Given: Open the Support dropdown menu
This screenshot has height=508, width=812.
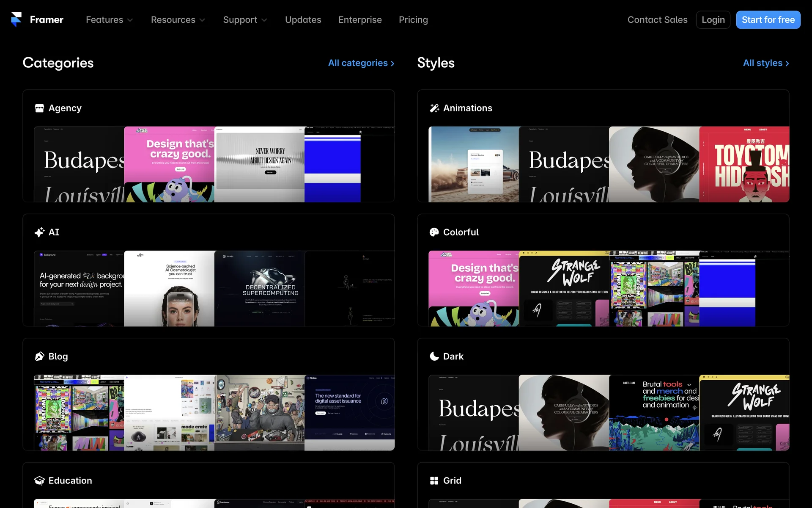Looking at the screenshot, I should click(245, 20).
